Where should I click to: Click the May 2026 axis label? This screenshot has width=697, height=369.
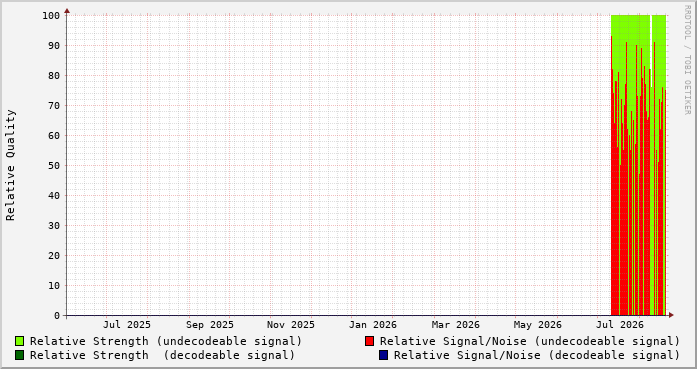537,325
